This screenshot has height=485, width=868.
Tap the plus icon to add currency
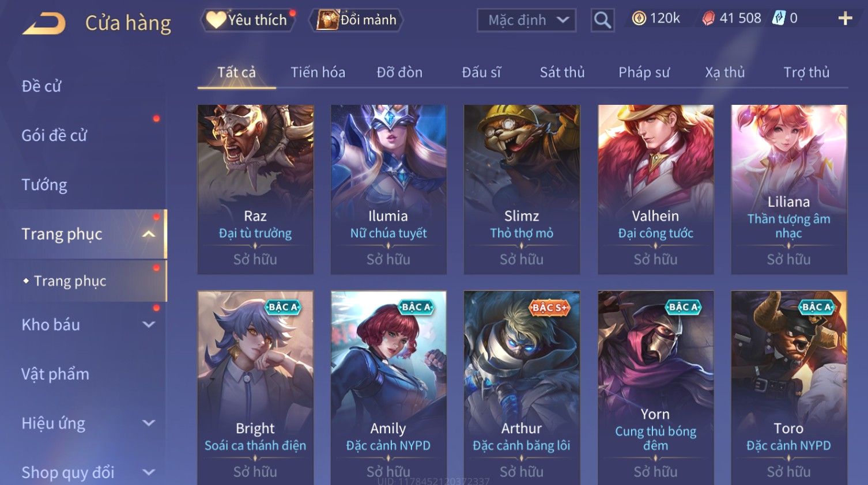(845, 19)
